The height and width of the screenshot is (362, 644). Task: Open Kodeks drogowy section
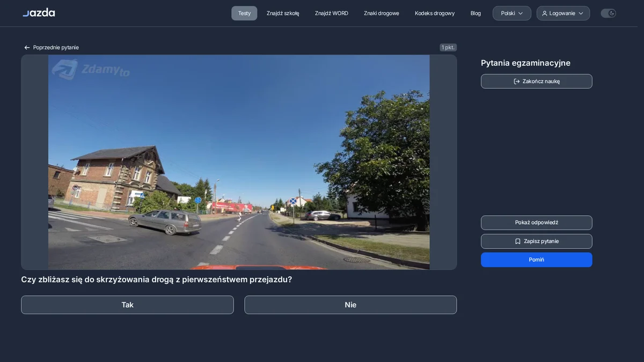(435, 13)
